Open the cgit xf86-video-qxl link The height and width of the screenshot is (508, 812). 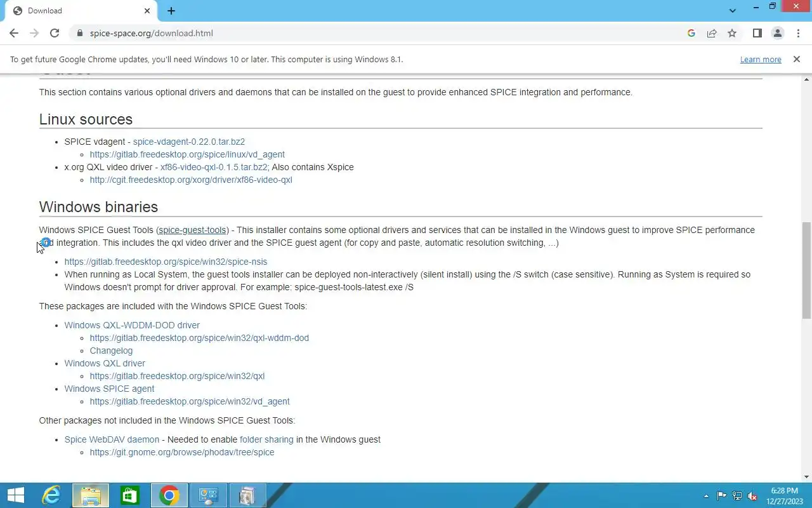tap(191, 180)
